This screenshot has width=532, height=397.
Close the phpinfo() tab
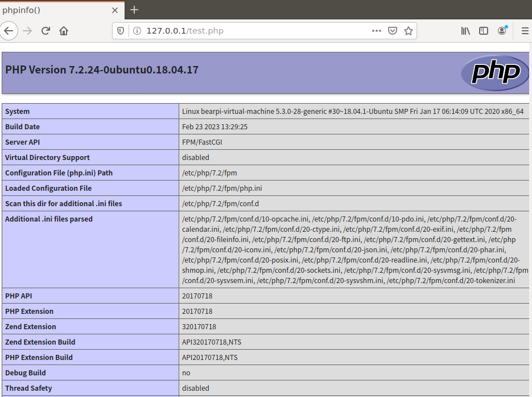[115, 10]
